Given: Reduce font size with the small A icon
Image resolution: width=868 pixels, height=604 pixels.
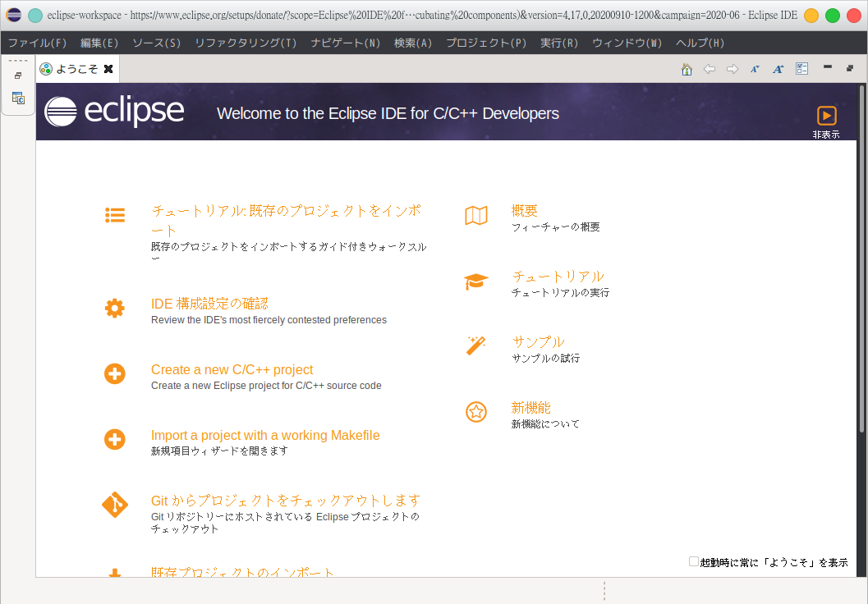Looking at the screenshot, I should click(755, 69).
